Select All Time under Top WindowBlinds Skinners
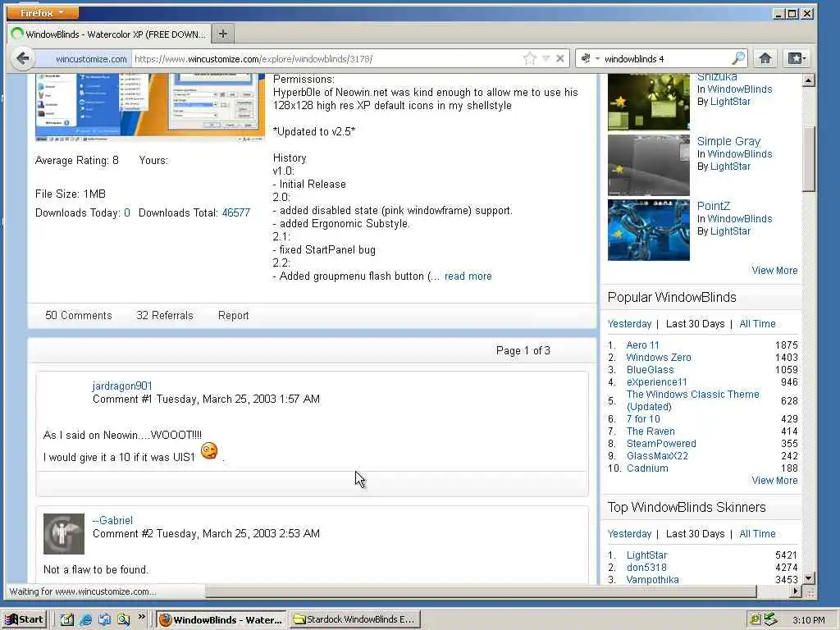This screenshot has width=840, height=630. tap(757, 534)
